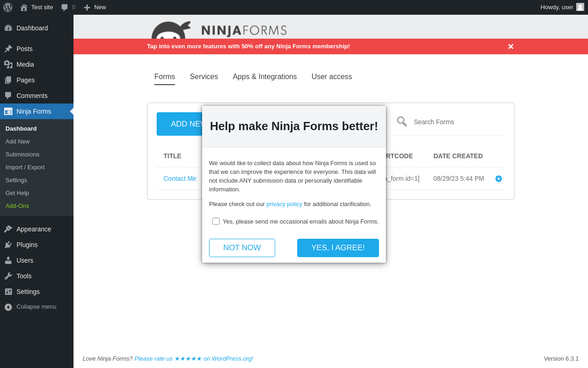Sort by the DATE CREATED column header
The height and width of the screenshot is (368, 588).
(x=458, y=156)
